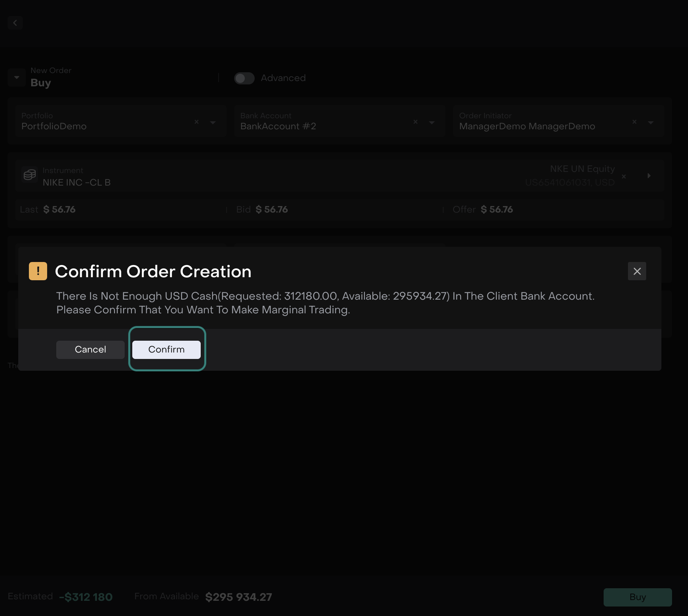
Task: Toggle the Advanced switch
Action: click(244, 78)
